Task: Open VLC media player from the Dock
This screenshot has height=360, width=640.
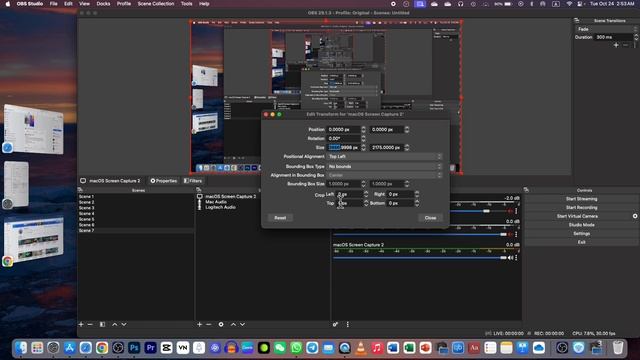Action: 360,347
